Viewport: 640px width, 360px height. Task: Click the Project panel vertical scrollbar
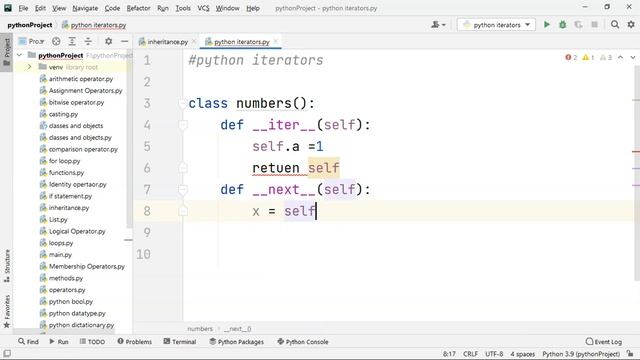tap(130, 139)
